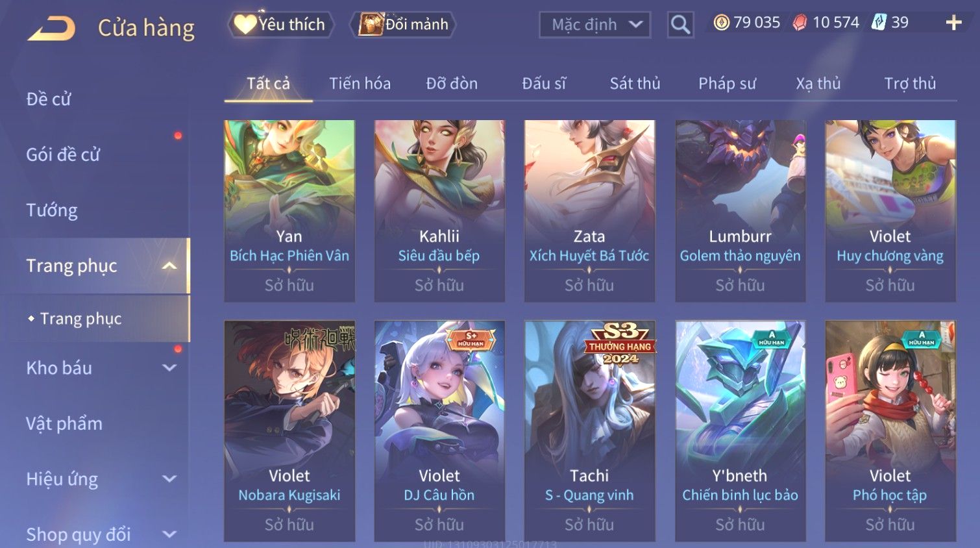Tap the gold coin balance icon
Viewport: 980px width, 548px height.
coord(721,23)
